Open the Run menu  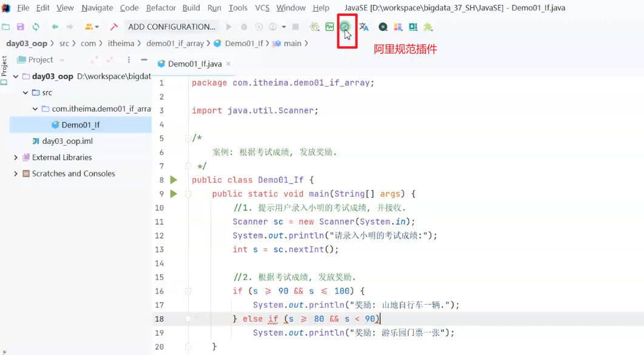point(214,8)
